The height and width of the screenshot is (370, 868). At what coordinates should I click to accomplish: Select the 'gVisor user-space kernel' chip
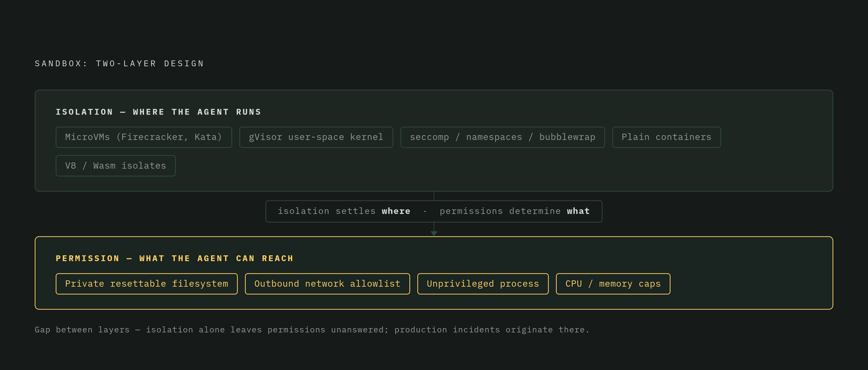(x=316, y=137)
